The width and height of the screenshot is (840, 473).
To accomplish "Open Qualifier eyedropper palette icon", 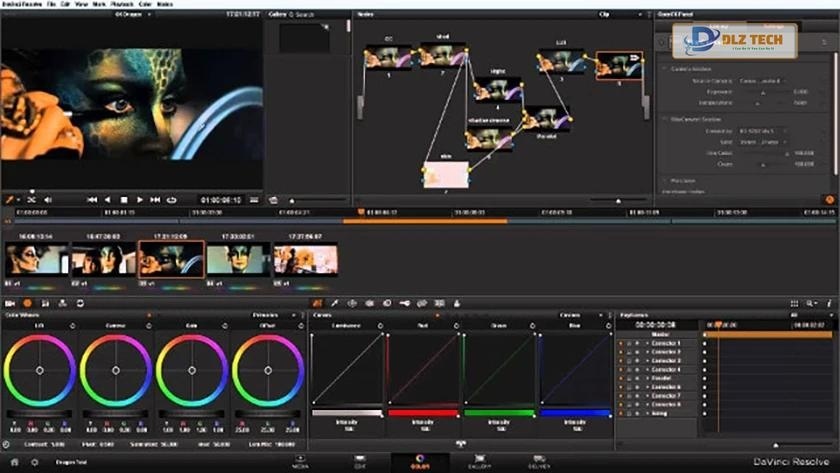I will tap(335, 303).
